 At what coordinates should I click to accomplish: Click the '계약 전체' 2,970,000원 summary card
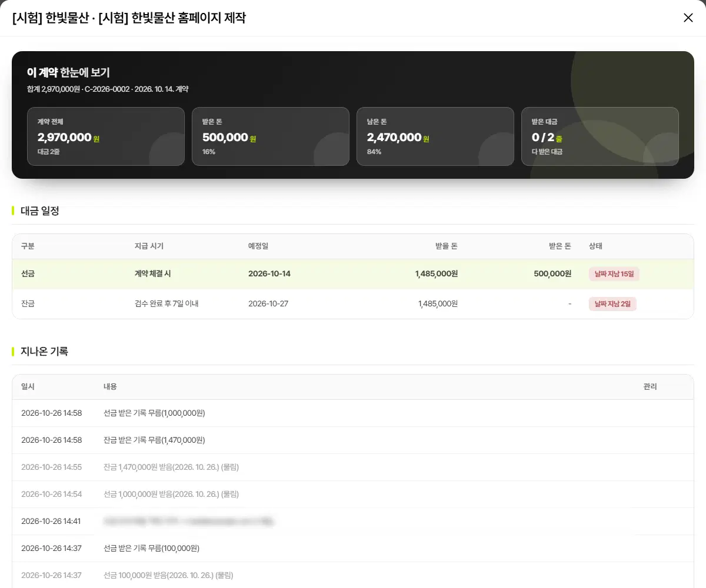106,136
